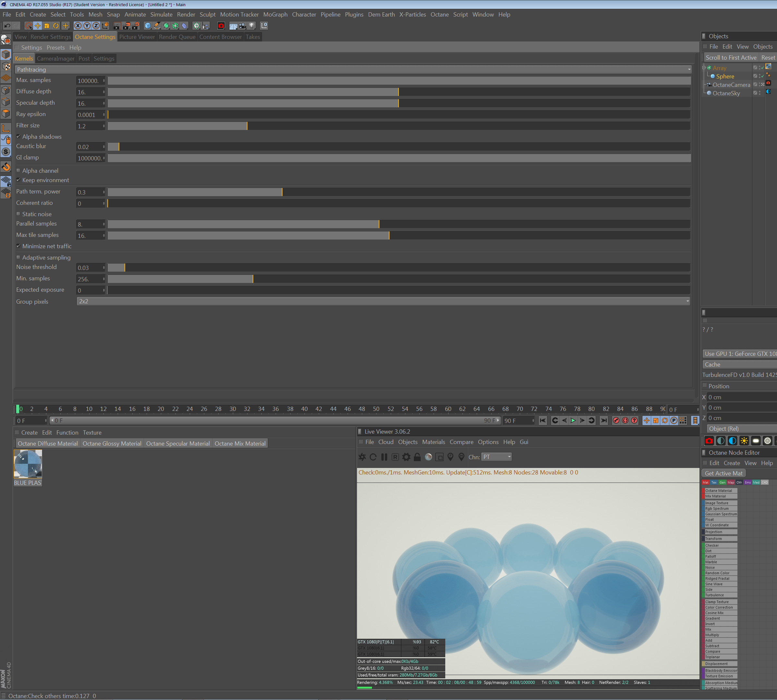The image size is (777, 700).
Task: Click the Undo arrow icon
Action: [x=7, y=26]
